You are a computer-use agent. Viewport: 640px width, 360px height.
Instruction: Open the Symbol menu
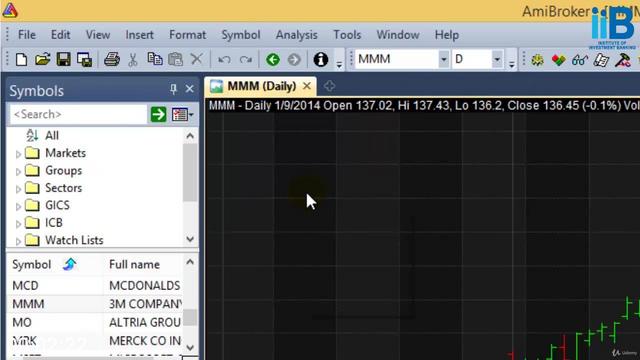pos(241,35)
